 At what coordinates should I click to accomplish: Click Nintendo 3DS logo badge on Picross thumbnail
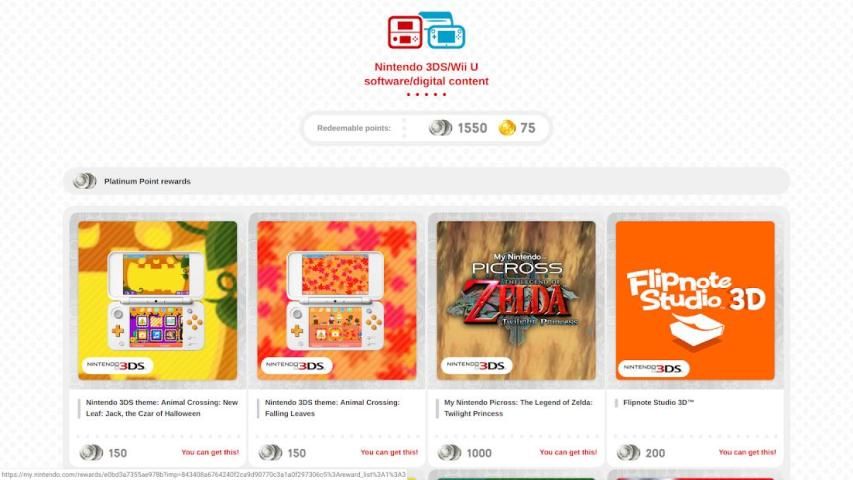pos(476,365)
